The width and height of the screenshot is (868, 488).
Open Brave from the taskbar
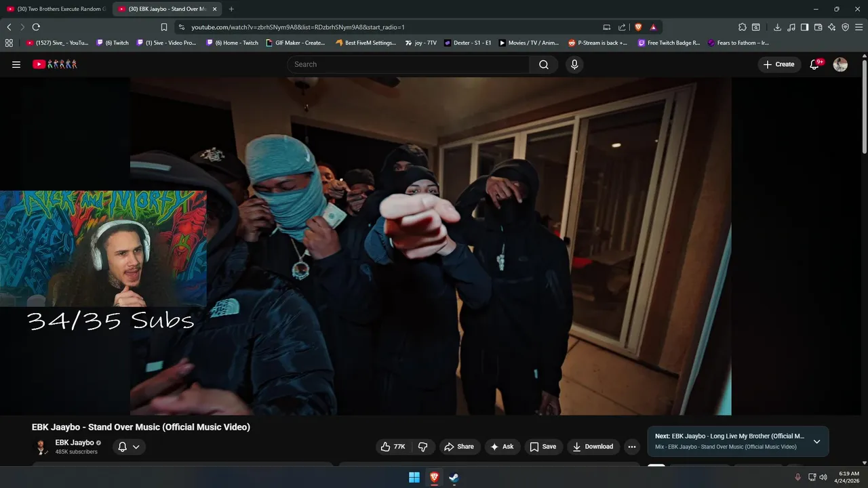point(434,477)
